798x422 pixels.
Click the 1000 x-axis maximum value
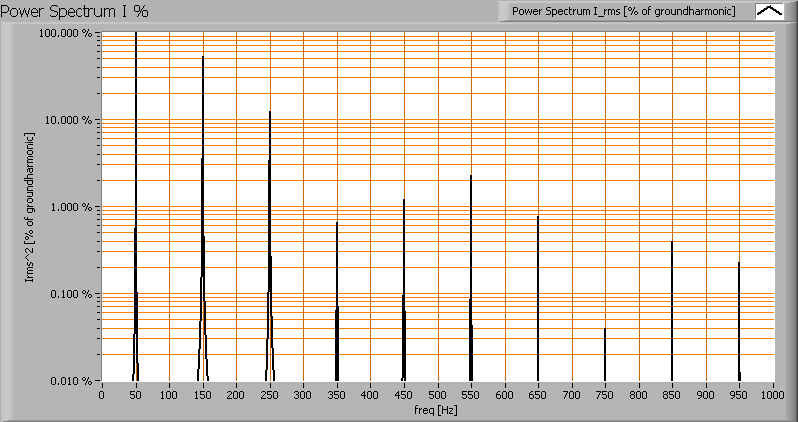773,395
